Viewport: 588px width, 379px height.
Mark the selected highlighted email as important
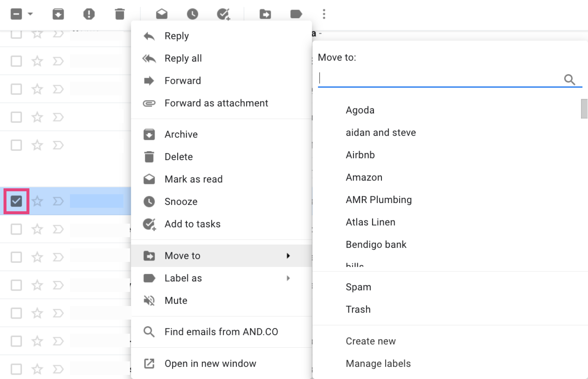[58, 201]
